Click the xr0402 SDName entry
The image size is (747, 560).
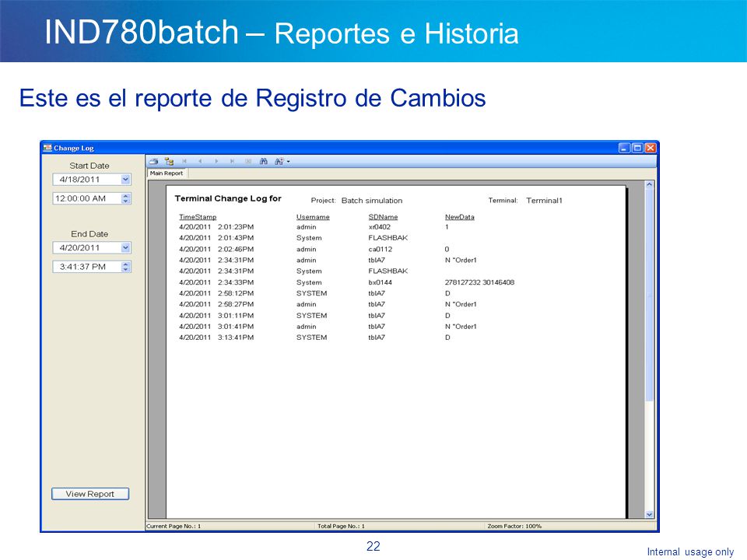point(380,227)
